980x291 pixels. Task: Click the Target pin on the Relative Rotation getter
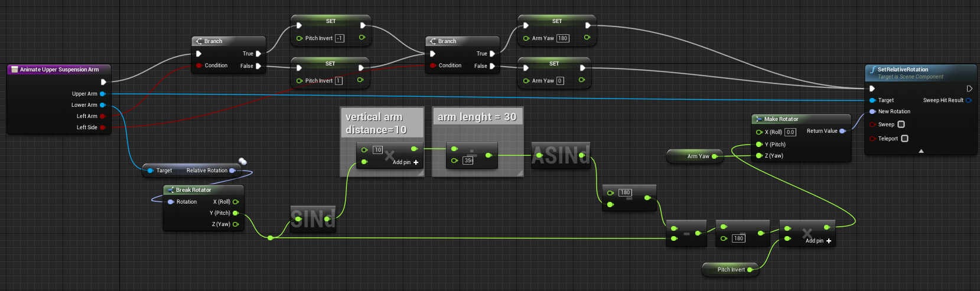[x=151, y=171]
